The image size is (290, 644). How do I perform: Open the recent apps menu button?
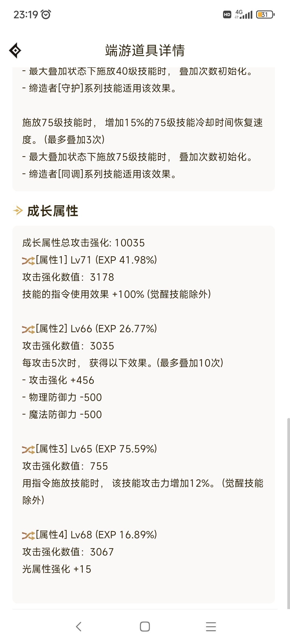coord(211,627)
